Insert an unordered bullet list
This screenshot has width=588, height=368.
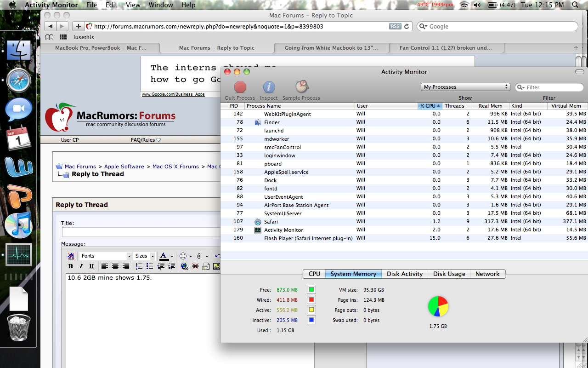coord(150,266)
